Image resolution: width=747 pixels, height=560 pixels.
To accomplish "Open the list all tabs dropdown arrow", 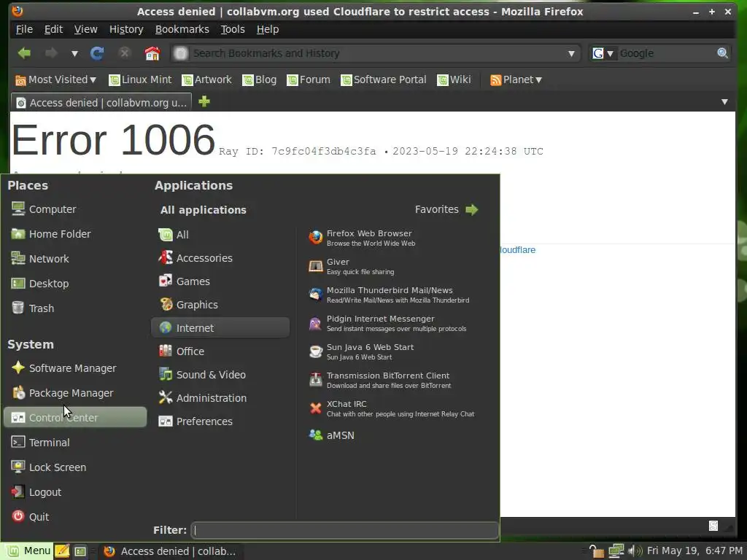I will (x=724, y=102).
